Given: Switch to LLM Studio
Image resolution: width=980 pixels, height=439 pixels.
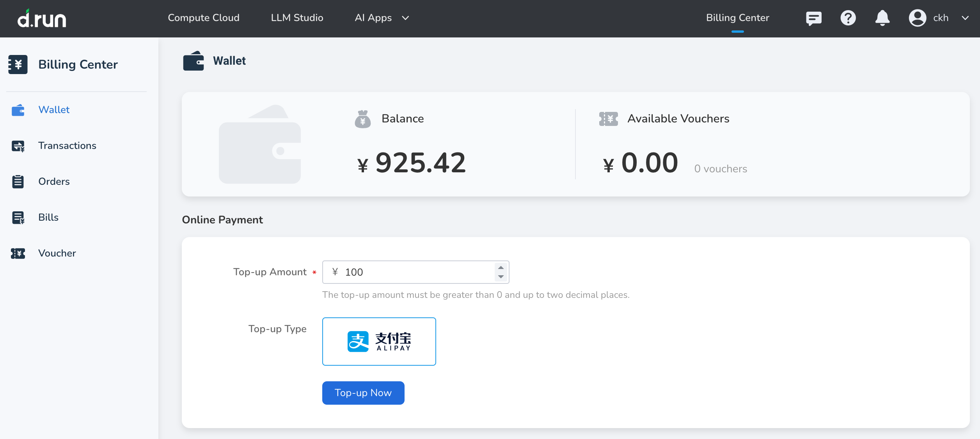Looking at the screenshot, I should click(297, 18).
